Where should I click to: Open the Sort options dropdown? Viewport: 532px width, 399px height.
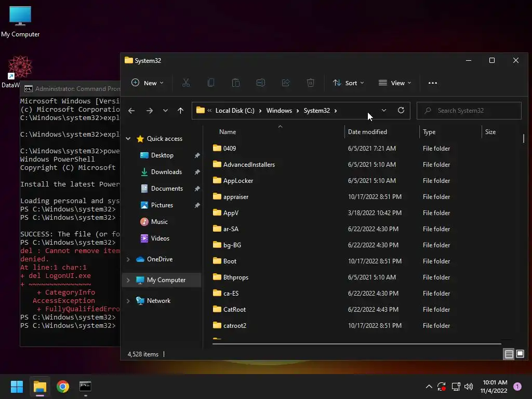[x=349, y=83]
